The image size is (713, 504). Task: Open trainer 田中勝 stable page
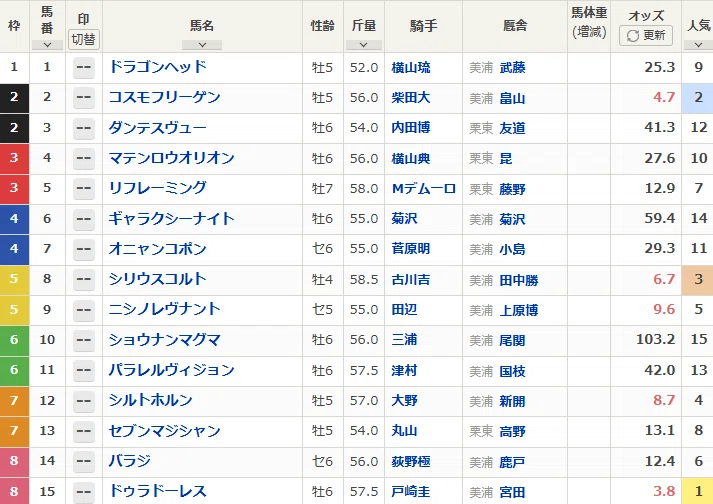519,280
